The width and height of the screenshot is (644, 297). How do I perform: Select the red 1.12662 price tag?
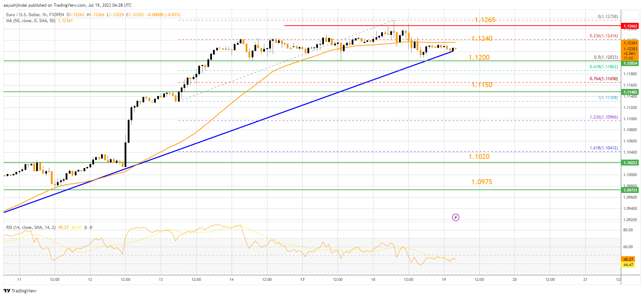(630, 26)
